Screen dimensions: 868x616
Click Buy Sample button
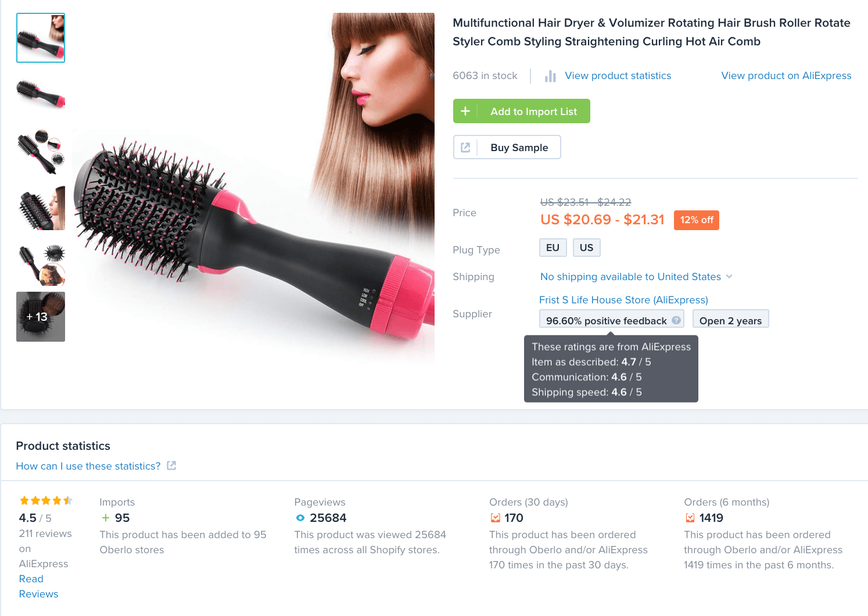507,147
